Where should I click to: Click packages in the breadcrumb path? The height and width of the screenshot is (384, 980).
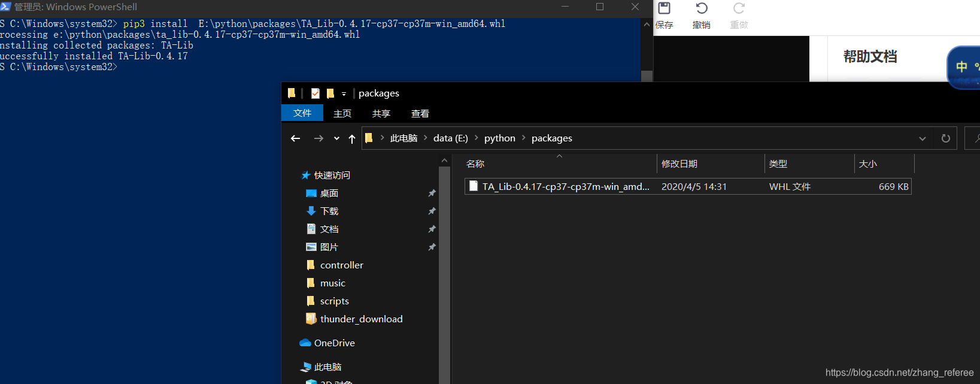tap(552, 138)
